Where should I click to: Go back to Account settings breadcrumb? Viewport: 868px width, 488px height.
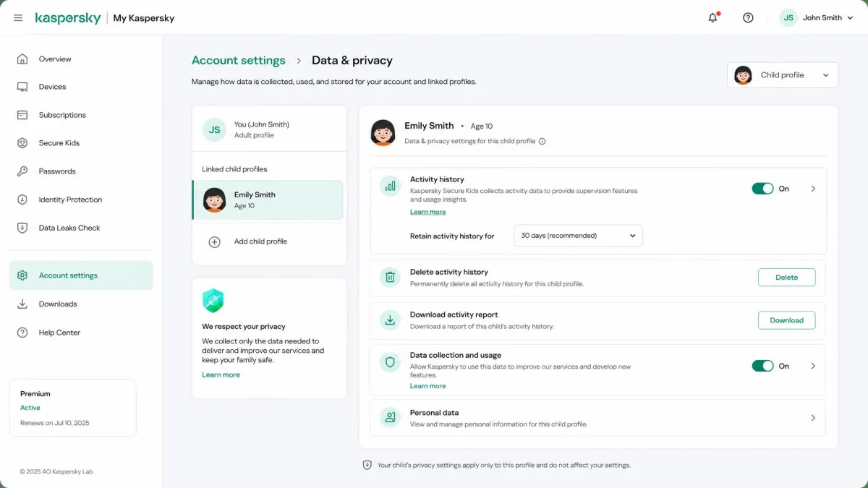pos(238,61)
